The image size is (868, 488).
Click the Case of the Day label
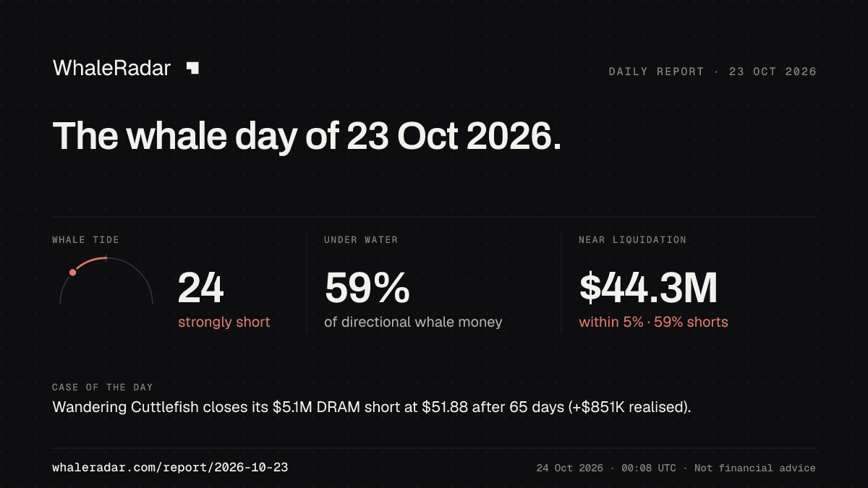(x=103, y=388)
